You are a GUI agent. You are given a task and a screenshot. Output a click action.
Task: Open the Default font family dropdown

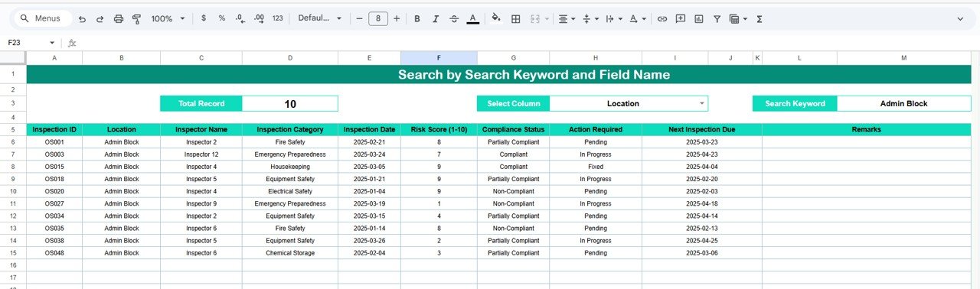click(319, 18)
